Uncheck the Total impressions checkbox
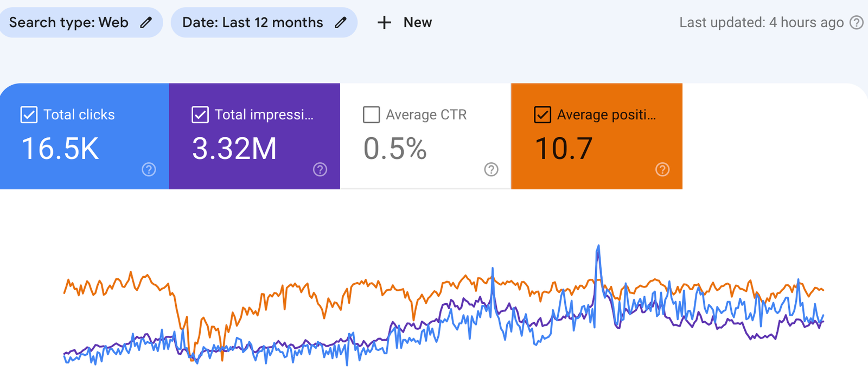868x383 pixels. coord(200,114)
